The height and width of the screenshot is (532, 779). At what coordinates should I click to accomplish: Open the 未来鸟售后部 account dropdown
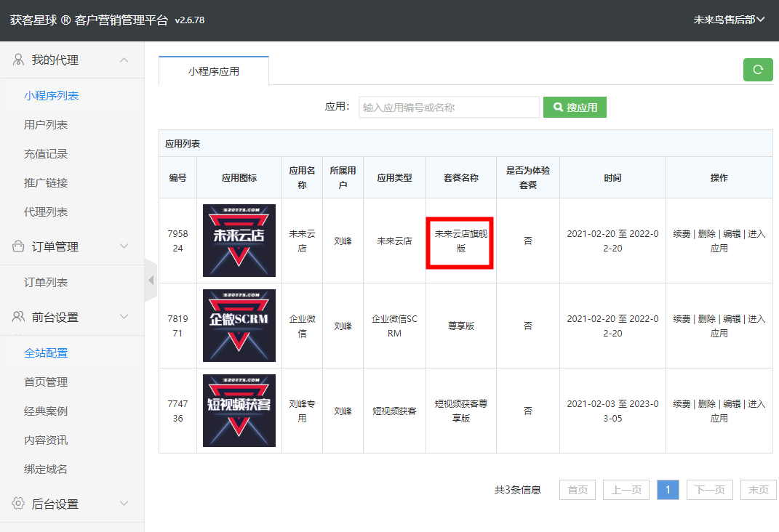pyautogui.click(x=729, y=20)
